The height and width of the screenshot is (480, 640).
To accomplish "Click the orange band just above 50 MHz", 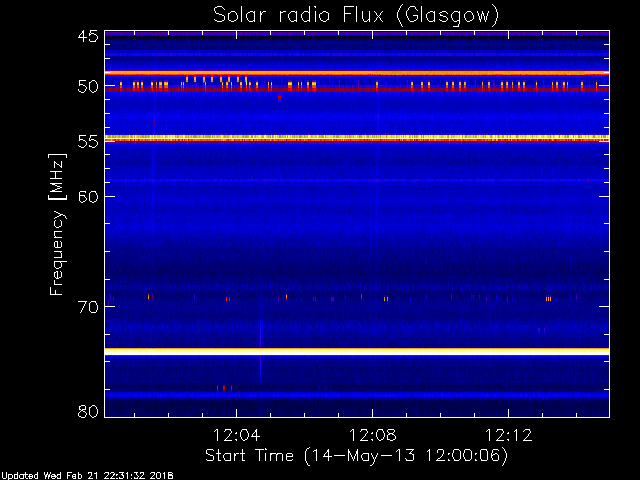I will [356, 73].
